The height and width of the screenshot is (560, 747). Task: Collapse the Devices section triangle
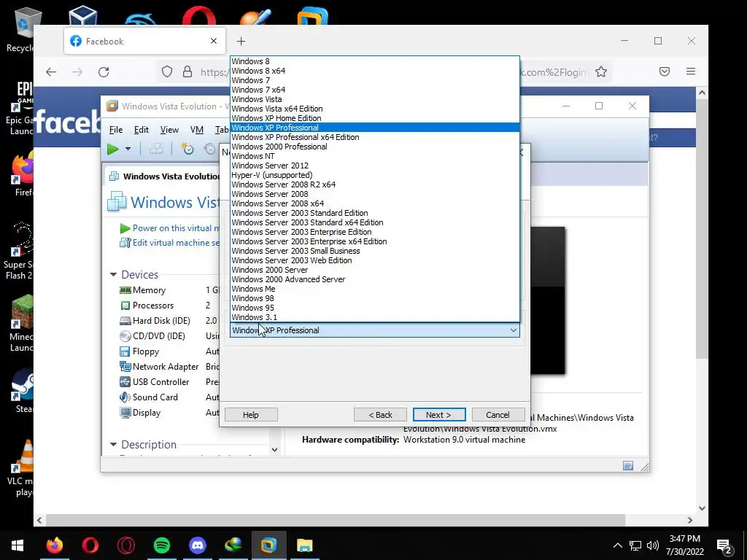113,275
